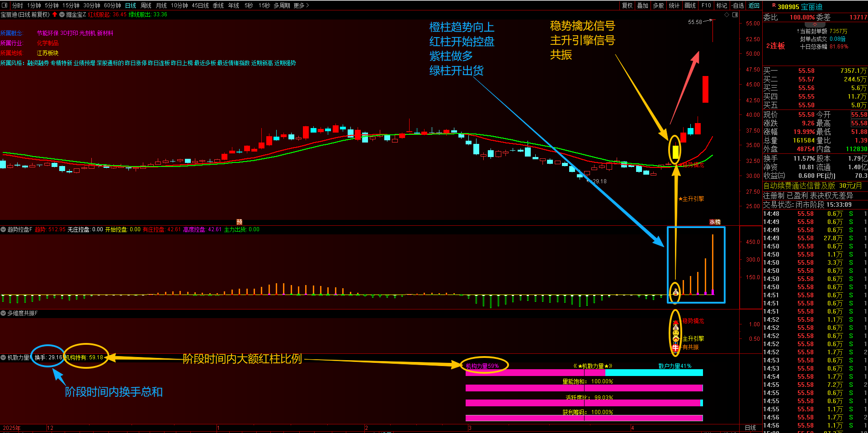Switch to the 分时 chart tab
Viewport: 868px width, 433px height.
coord(17,5)
